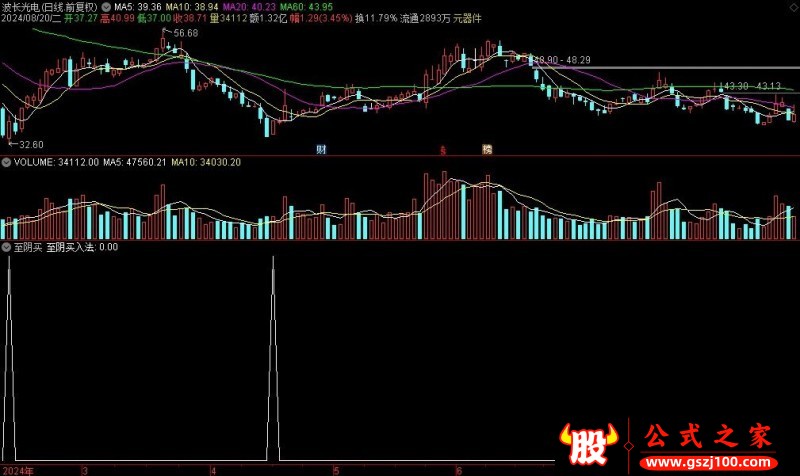Viewport: 800px width, 476px height.
Task: Click the volume value 量34112
Action: (229, 18)
